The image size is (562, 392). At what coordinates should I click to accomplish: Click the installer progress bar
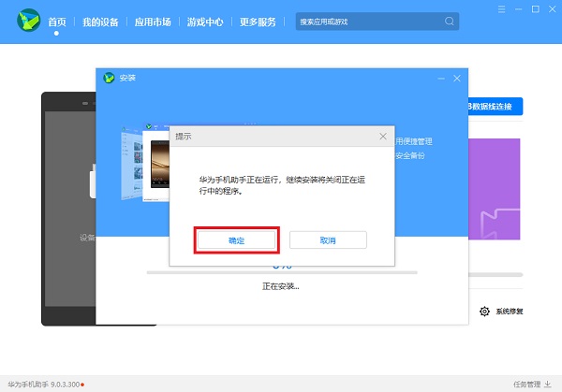282,273
